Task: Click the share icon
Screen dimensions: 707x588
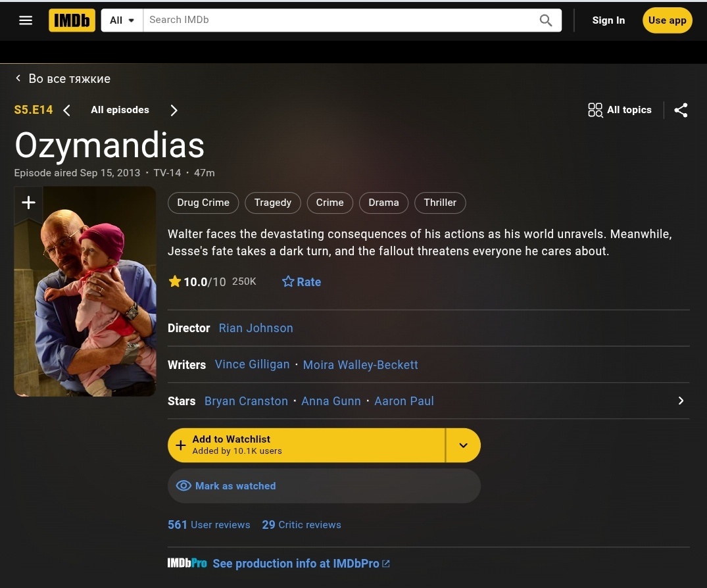Action: coord(681,110)
